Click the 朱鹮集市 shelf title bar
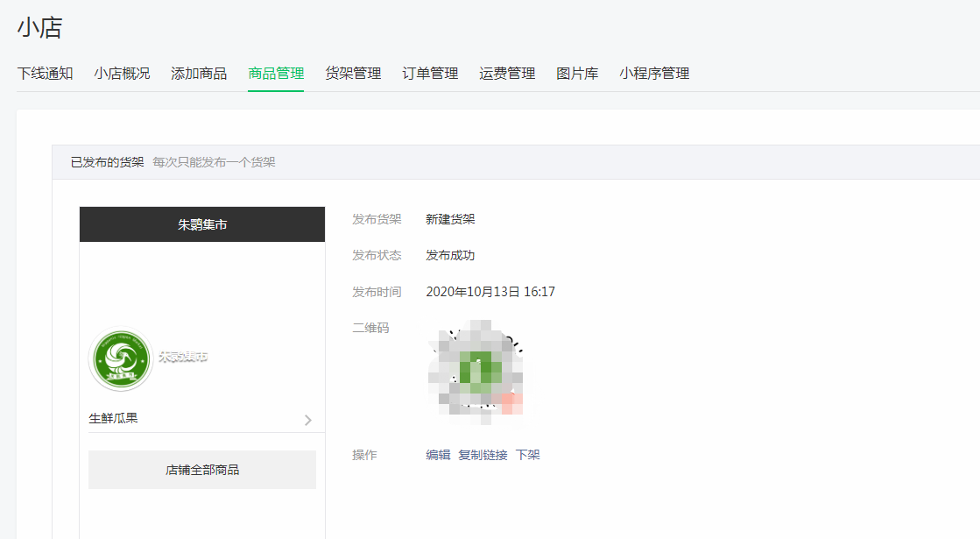The height and width of the screenshot is (539, 980). point(202,224)
